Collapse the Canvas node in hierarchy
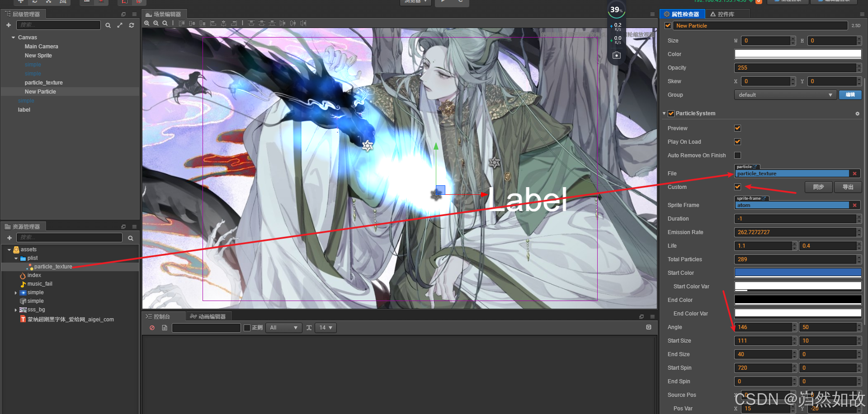Screen dimensions: 868x414 pyautogui.click(x=13, y=38)
